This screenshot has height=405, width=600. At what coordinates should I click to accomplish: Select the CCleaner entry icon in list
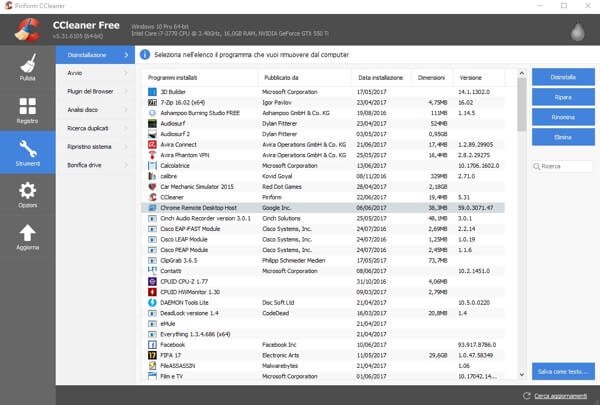152,197
